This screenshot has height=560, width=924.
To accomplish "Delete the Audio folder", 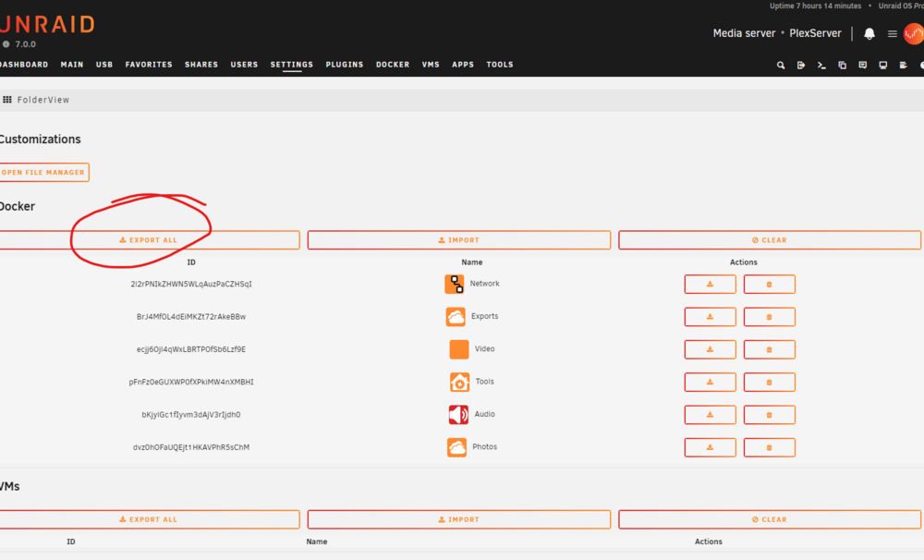I will pyautogui.click(x=769, y=414).
